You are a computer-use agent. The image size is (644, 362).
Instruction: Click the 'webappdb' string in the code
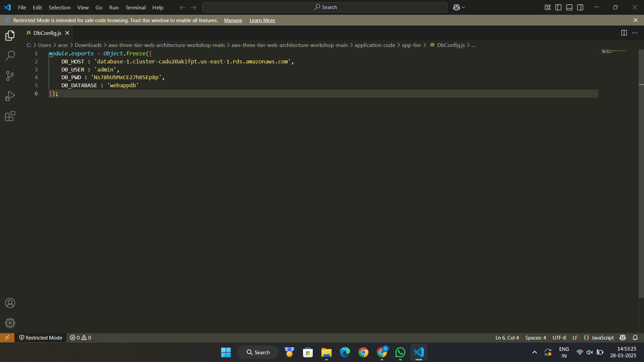tap(123, 86)
